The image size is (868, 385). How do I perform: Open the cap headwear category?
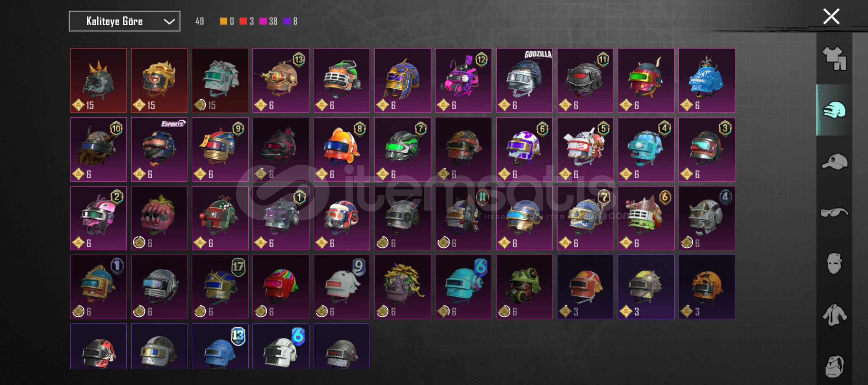coord(834,161)
